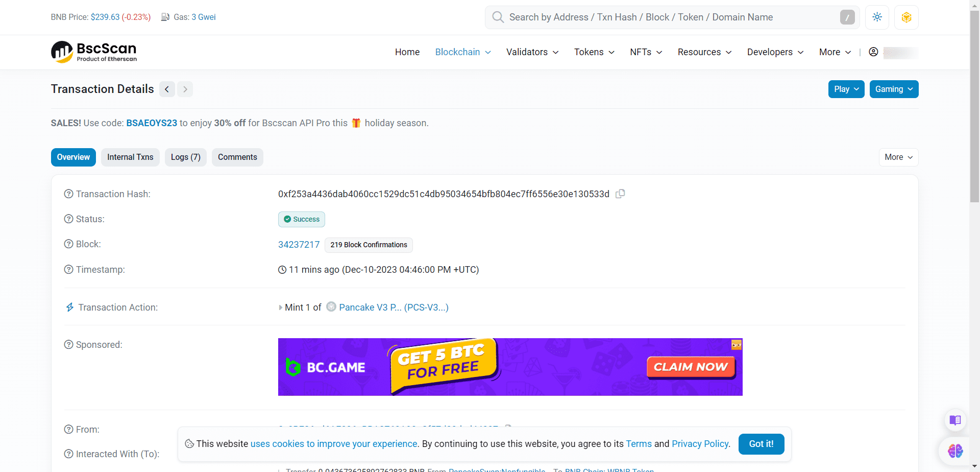Focus the address search input field

671,17
